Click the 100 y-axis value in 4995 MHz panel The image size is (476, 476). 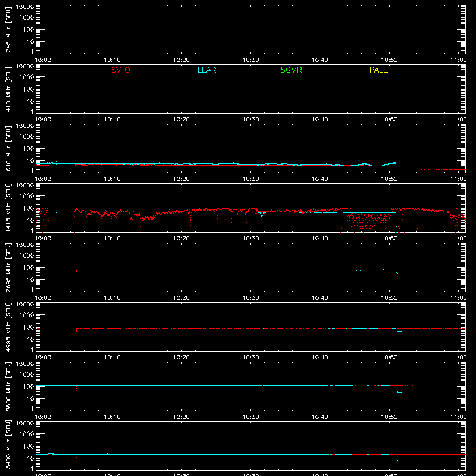[x=29, y=327]
